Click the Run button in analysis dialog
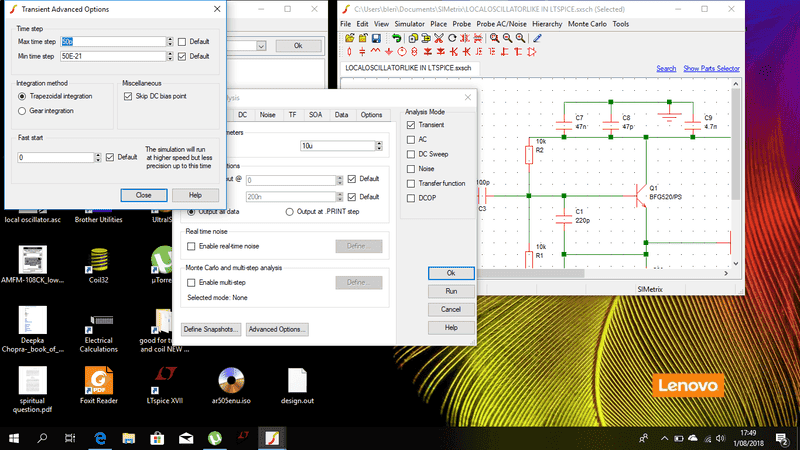The image size is (800, 450). click(451, 291)
